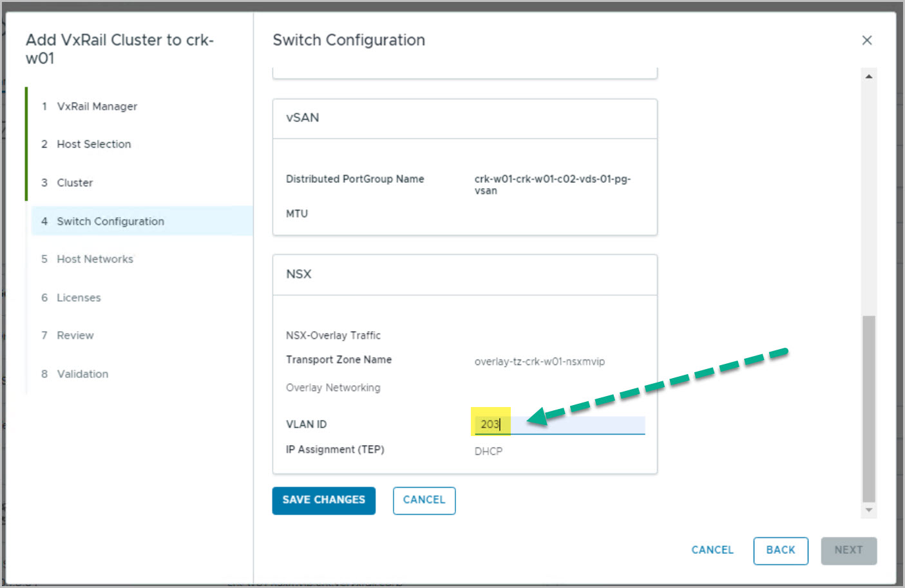Click scrollbar down arrow

(868, 510)
